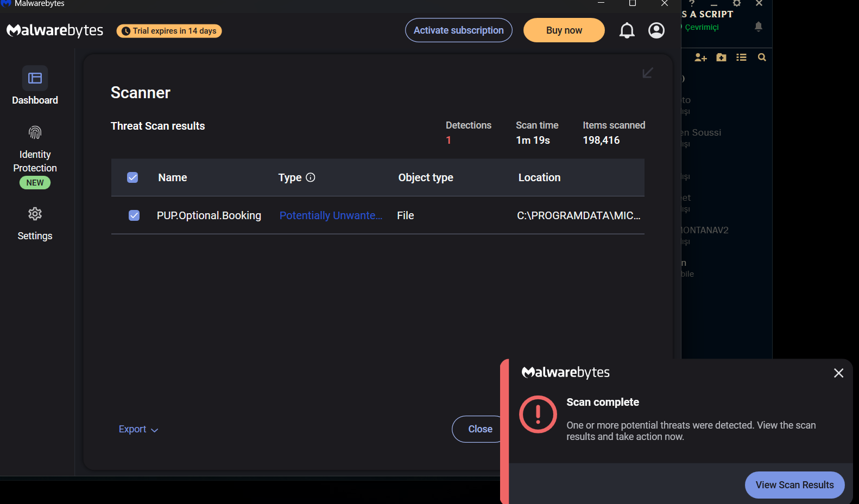
Task: Open the Dashboard sidebar icon
Action: pos(35,78)
